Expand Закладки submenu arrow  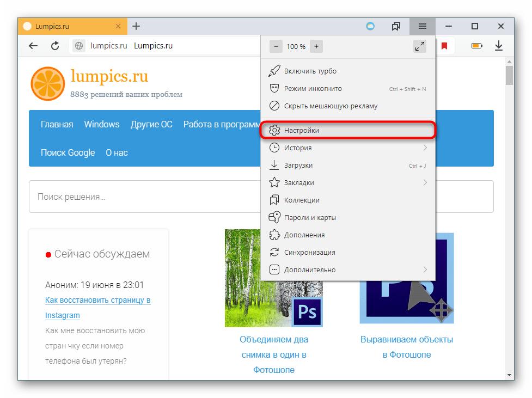pos(425,182)
